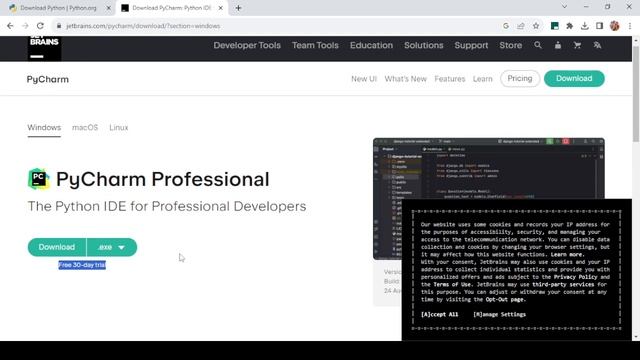Download PyCharm Professional with green Download button
The width and height of the screenshot is (640, 360).
click(x=57, y=247)
